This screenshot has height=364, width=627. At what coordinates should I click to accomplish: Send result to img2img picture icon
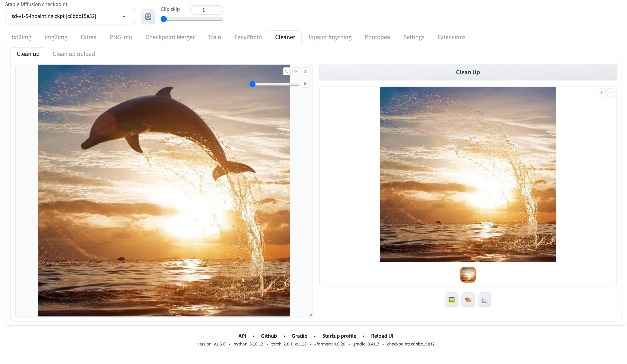[451, 300]
